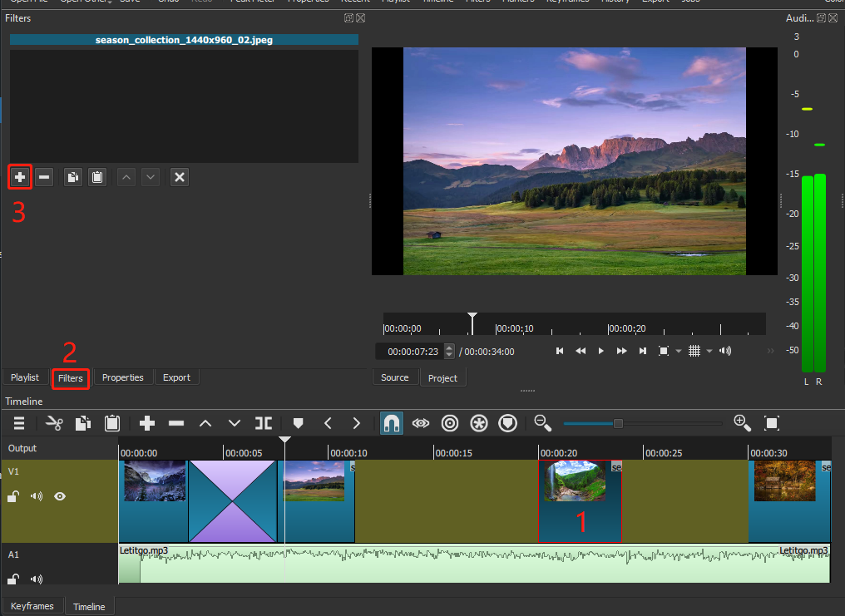The height and width of the screenshot is (616, 845).
Task: Expand the zoom-fit dropdown arrow in the player
Action: coord(679,351)
